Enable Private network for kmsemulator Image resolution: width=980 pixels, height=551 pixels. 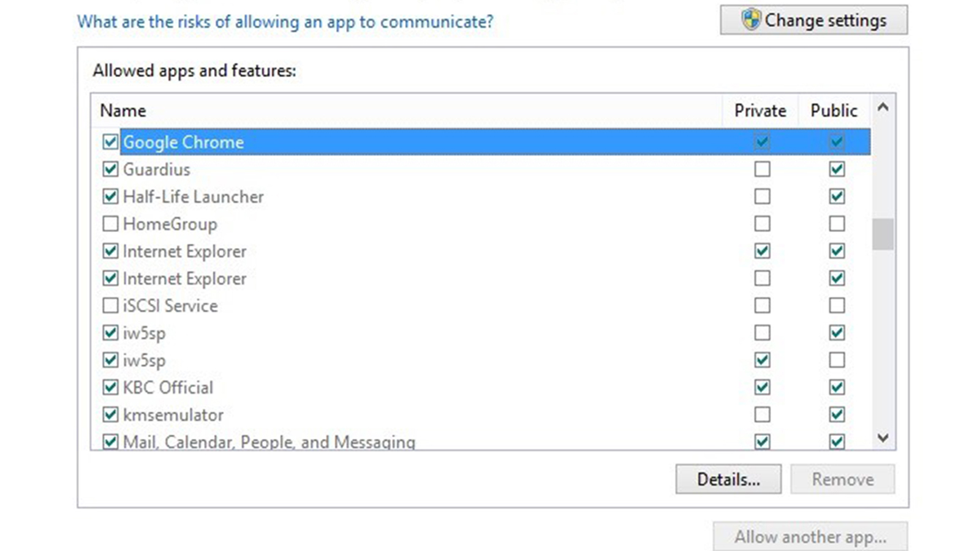coord(762,414)
